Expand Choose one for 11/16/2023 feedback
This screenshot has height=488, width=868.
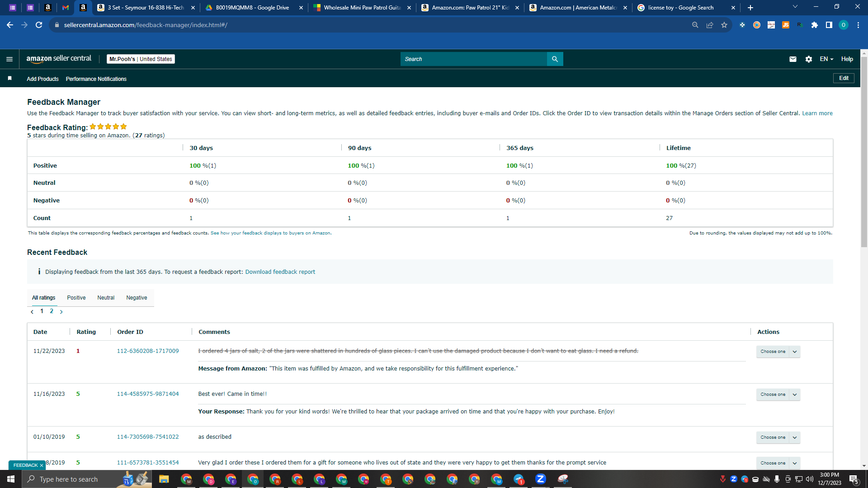(x=778, y=394)
